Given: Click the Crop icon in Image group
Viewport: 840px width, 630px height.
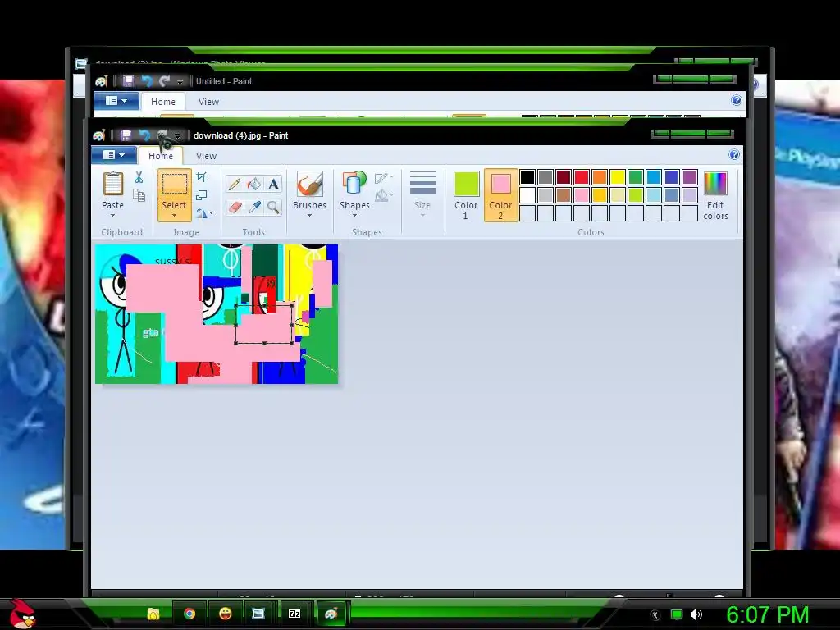Looking at the screenshot, I should pos(202,177).
